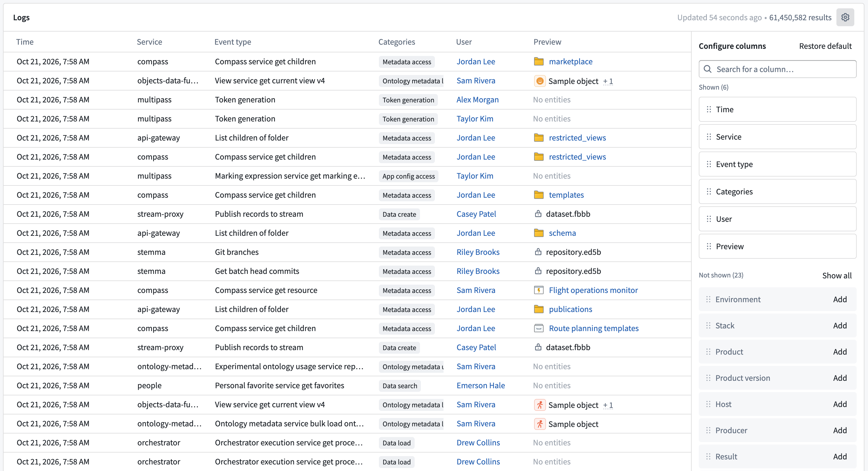The height and width of the screenshot is (471, 868).
Task: Open the Route planning templates link
Action: pyautogui.click(x=593, y=328)
